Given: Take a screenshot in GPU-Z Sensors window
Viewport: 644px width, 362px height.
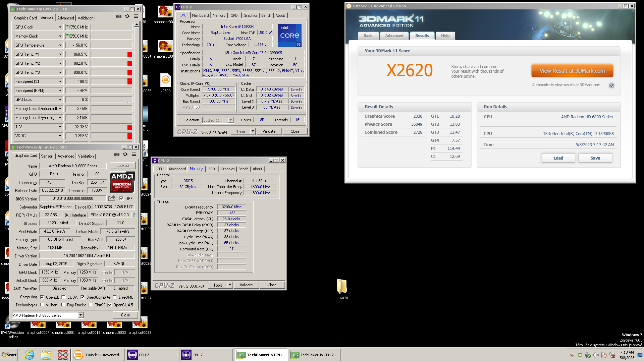Looking at the screenshot, I should (x=119, y=16).
